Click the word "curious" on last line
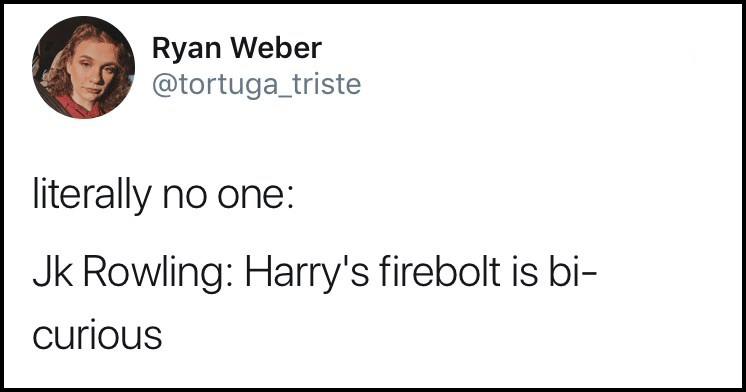 click(98, 336)
